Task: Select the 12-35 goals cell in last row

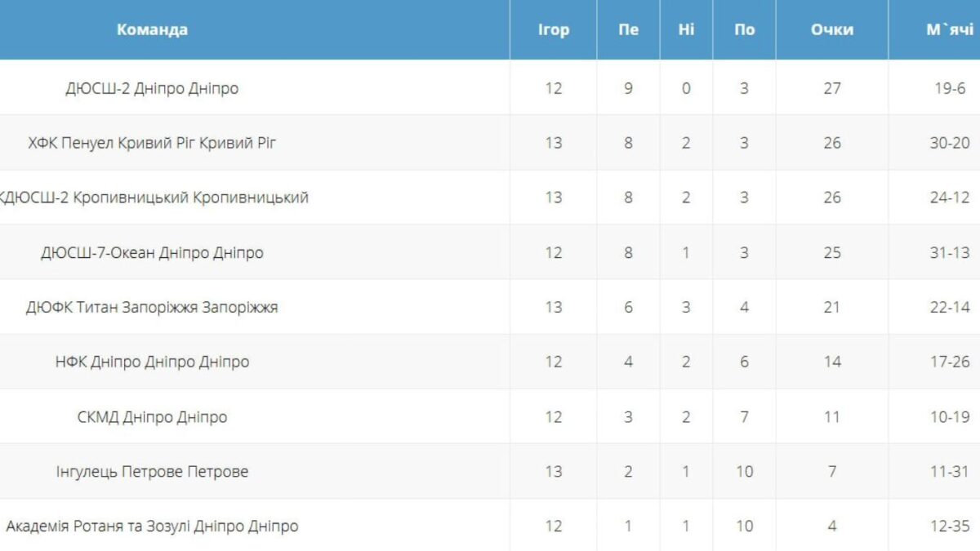Action: (x=950, y=527)
